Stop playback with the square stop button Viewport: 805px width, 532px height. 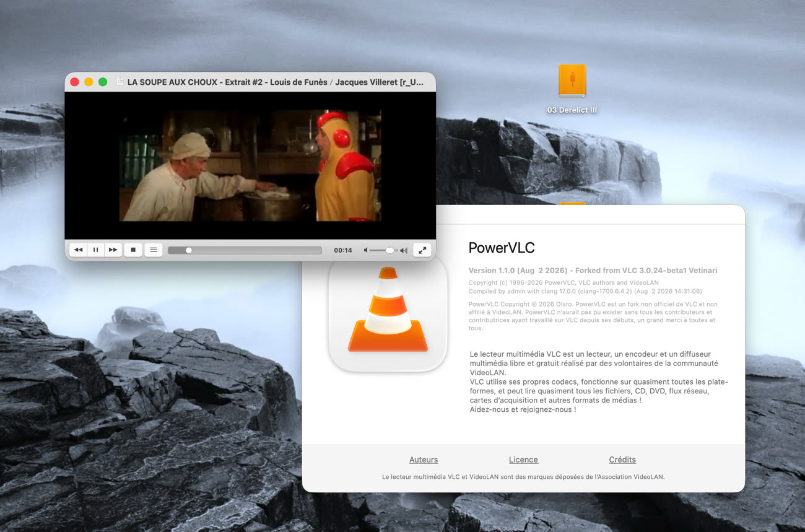[x=133, y=250]
